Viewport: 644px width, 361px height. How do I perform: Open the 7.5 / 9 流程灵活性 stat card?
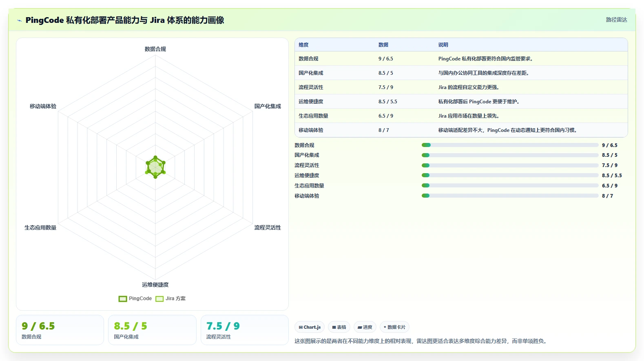(x=245, y=330)
